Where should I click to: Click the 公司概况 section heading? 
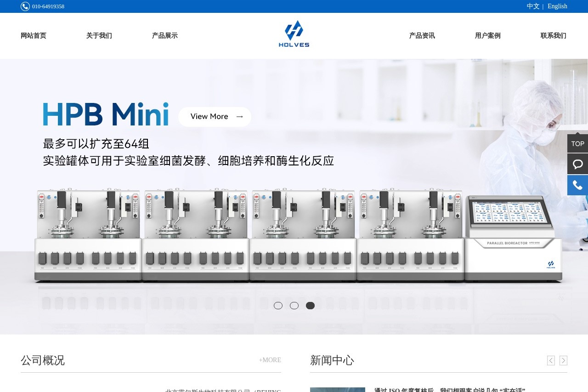pyautogui.click(x=43, y=360)
